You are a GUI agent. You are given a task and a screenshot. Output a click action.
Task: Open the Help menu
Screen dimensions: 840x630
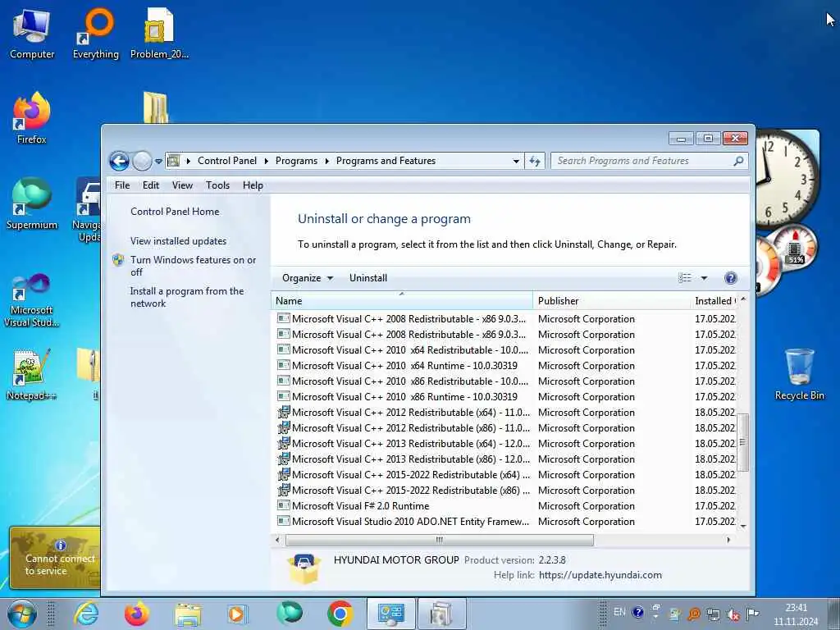point(253,185)
